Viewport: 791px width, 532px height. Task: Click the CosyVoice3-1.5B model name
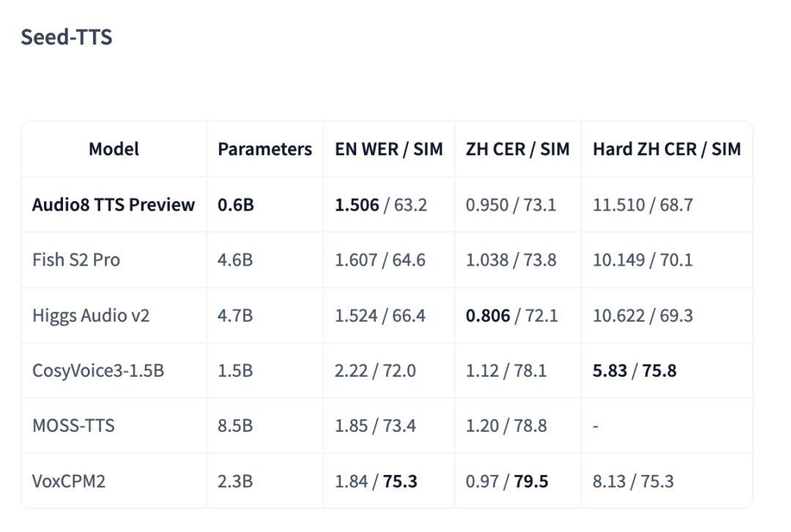tap(98, 370)
